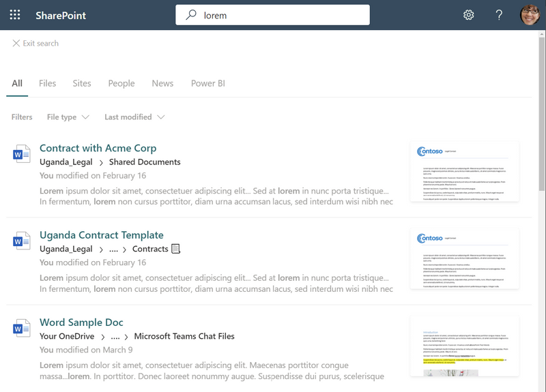Switch to the People tab
Screen dimensions: 546x392
coord(121,83)
